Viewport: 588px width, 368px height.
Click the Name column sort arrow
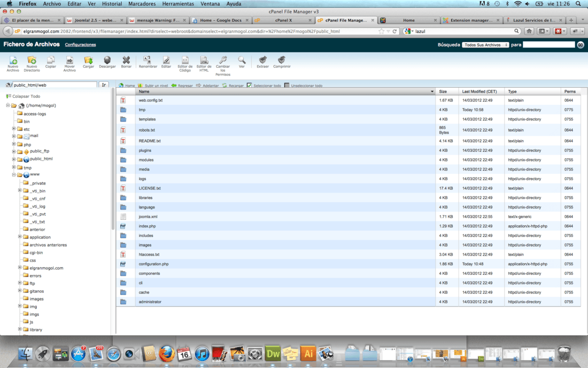click(x=432, y=91)
